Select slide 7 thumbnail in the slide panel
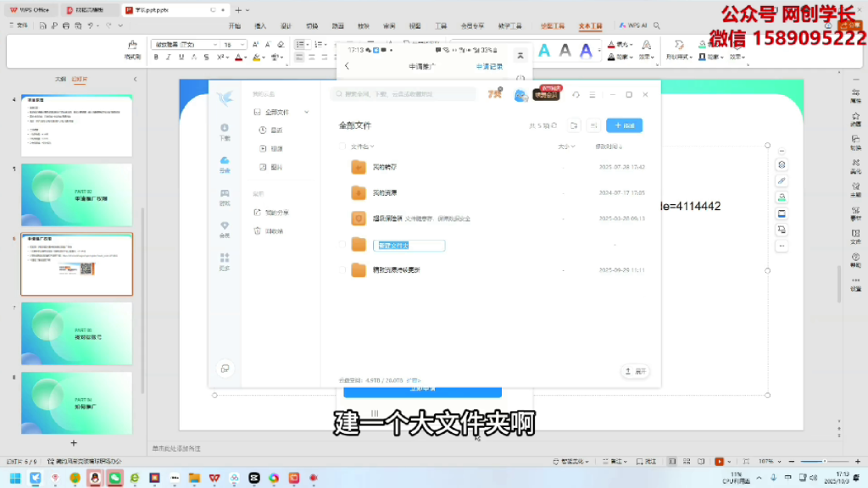This screenshot has width=868, height=488. click(x=76, y=332)
